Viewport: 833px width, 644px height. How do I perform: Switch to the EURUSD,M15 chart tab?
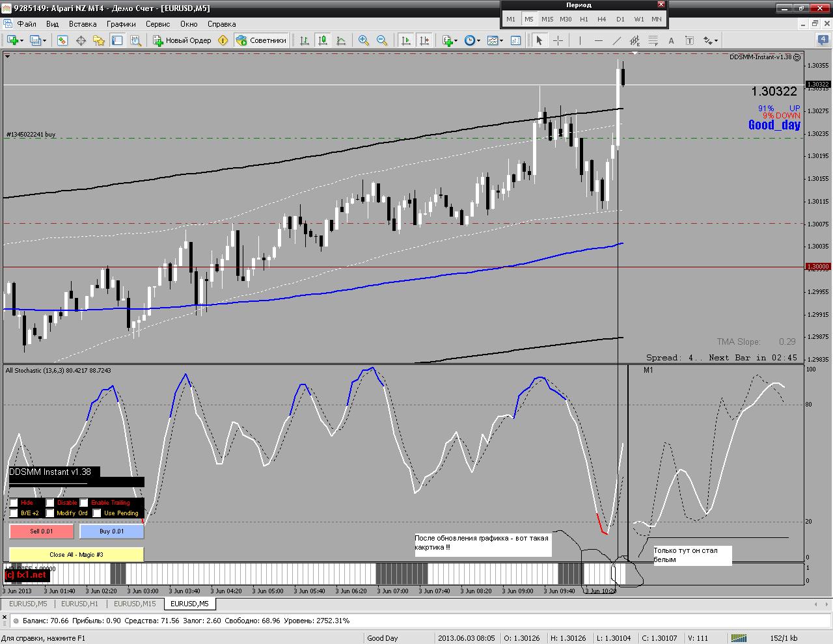click(135, 604)
